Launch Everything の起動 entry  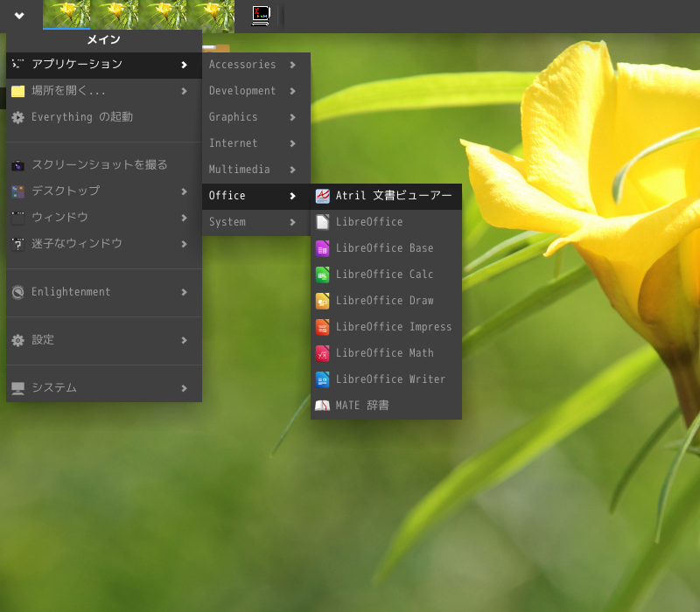[x=104, y=117]
